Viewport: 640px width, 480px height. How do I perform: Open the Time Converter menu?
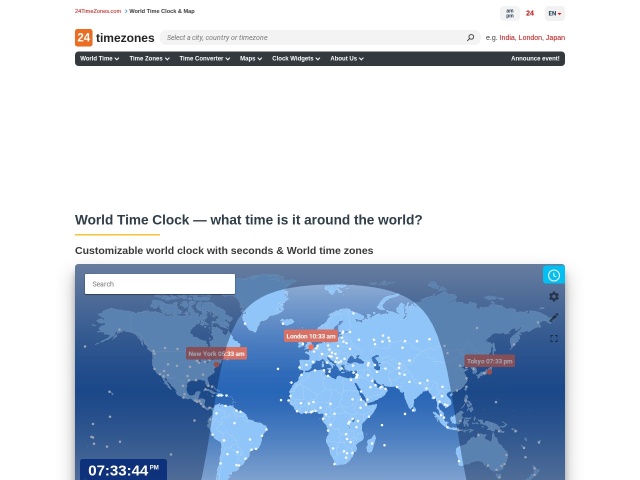tap(204, 58)
